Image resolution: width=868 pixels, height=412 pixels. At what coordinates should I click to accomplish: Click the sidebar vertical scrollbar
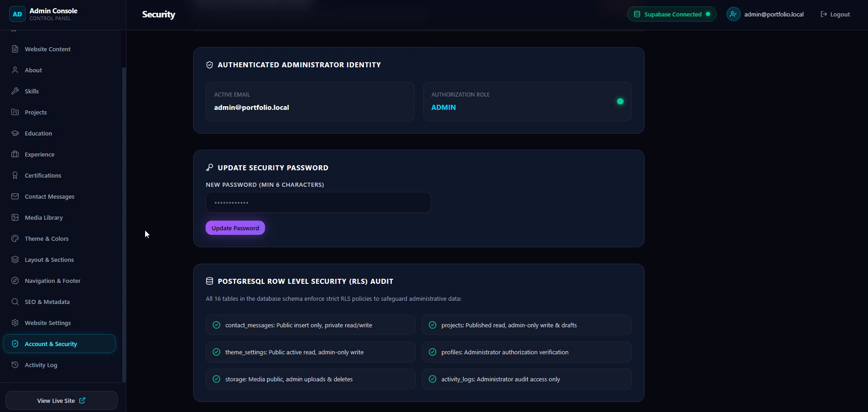coord(124,224)
